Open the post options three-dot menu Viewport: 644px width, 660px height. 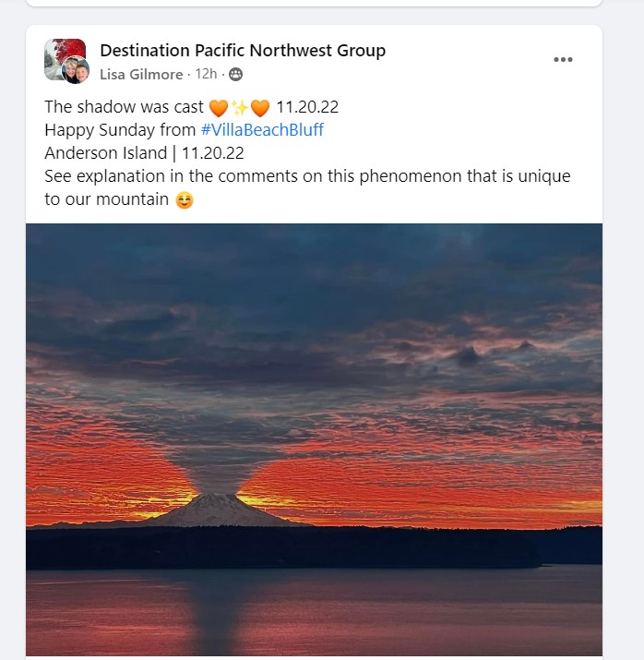[563, 59]
